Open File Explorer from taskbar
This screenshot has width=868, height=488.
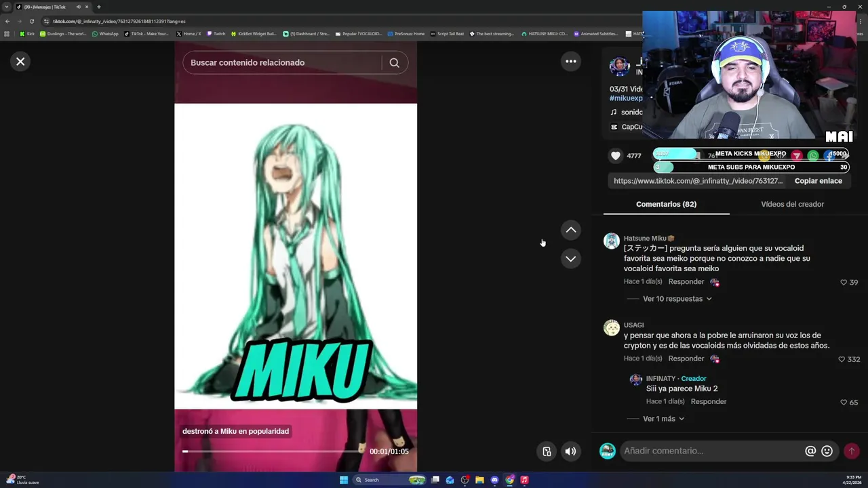pyautogui.click(x=479, y=480)
